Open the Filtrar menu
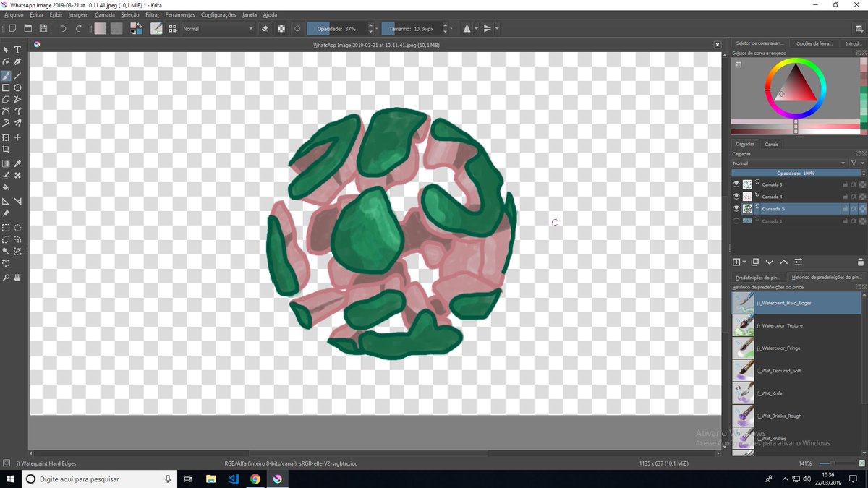 [153, 14]
